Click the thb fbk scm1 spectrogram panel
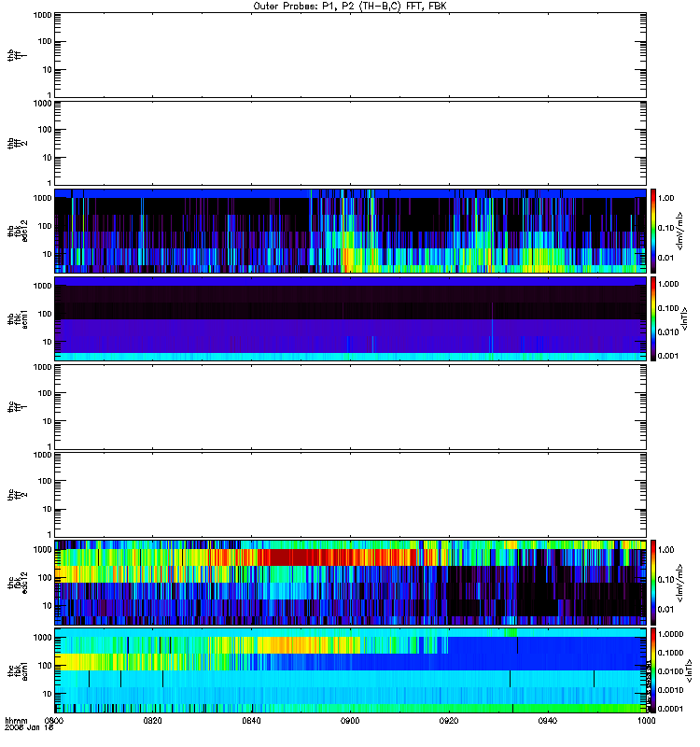This screenshot has height=747, width=700. pos(351,318)
